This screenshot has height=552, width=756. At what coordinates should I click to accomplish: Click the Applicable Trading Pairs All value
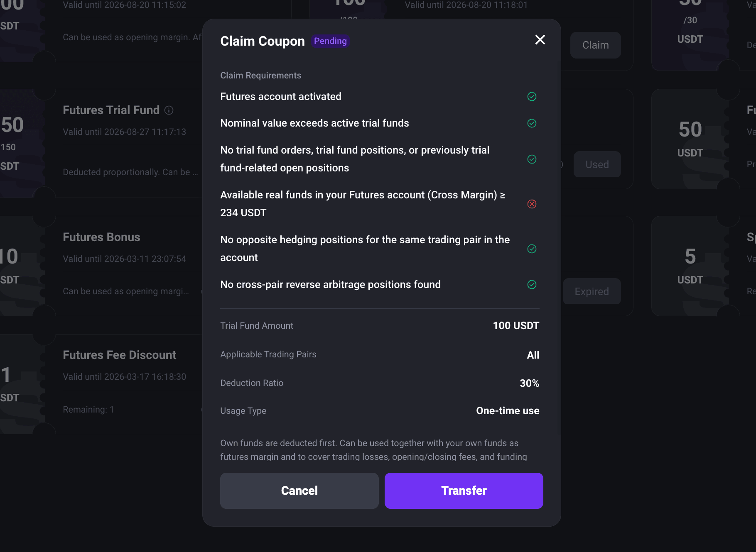tap(533, 355)
